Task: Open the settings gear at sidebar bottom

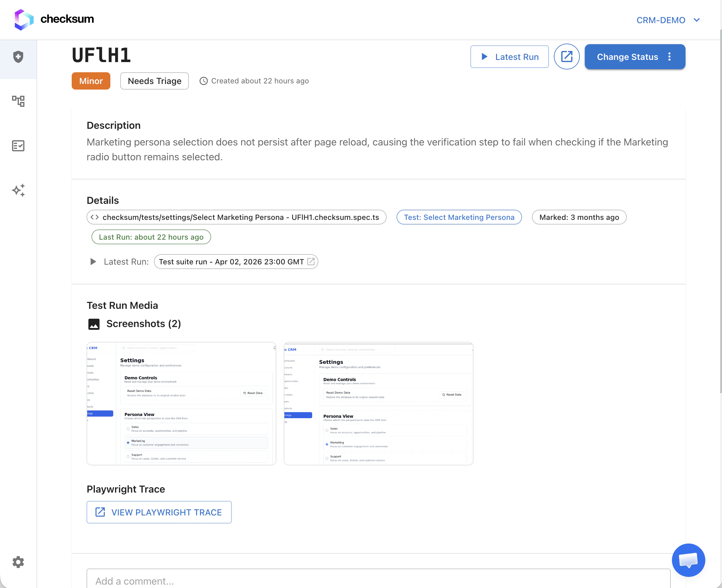Action: (x=18, y=562)
